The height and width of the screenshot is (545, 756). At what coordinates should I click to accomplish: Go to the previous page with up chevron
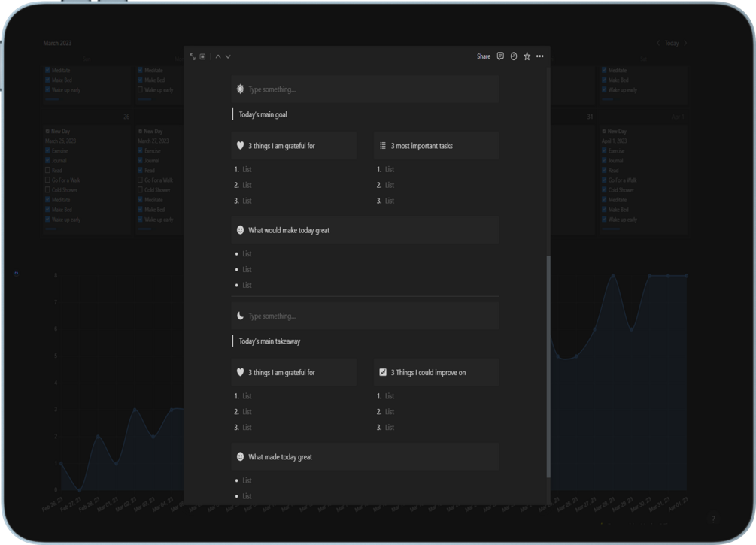[218, 56]
